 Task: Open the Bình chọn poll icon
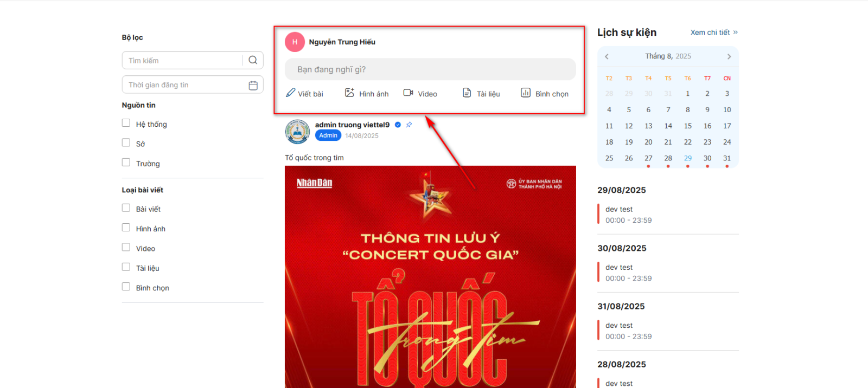(x=526, y=93)
